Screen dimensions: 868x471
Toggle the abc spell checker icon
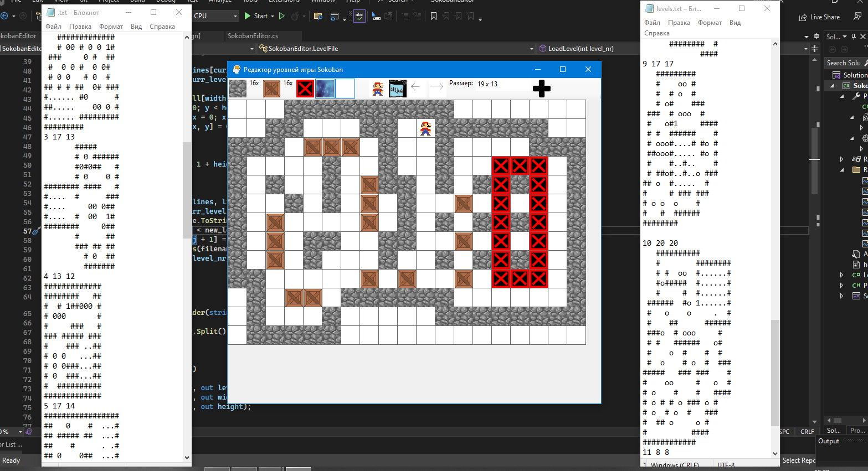click(359, 16)
